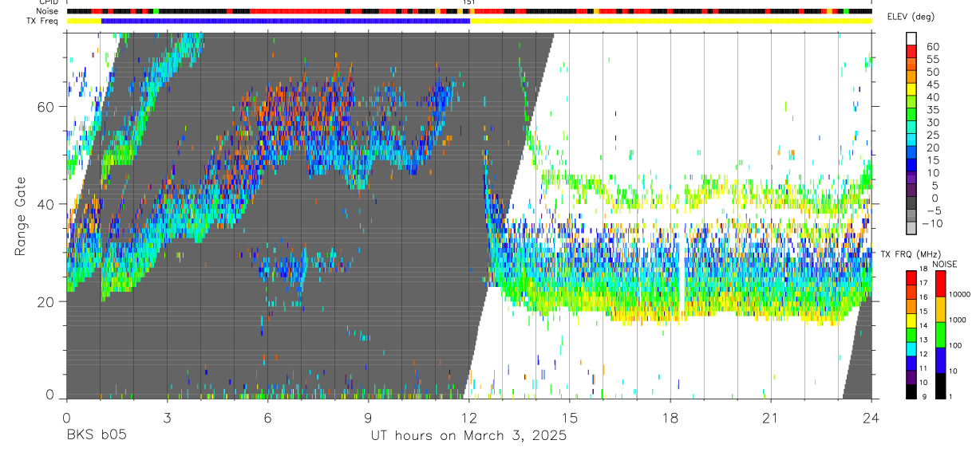The image size is (980, 452).
Task: Click the "Noise" row label at top left
Action: coord(47,11)
